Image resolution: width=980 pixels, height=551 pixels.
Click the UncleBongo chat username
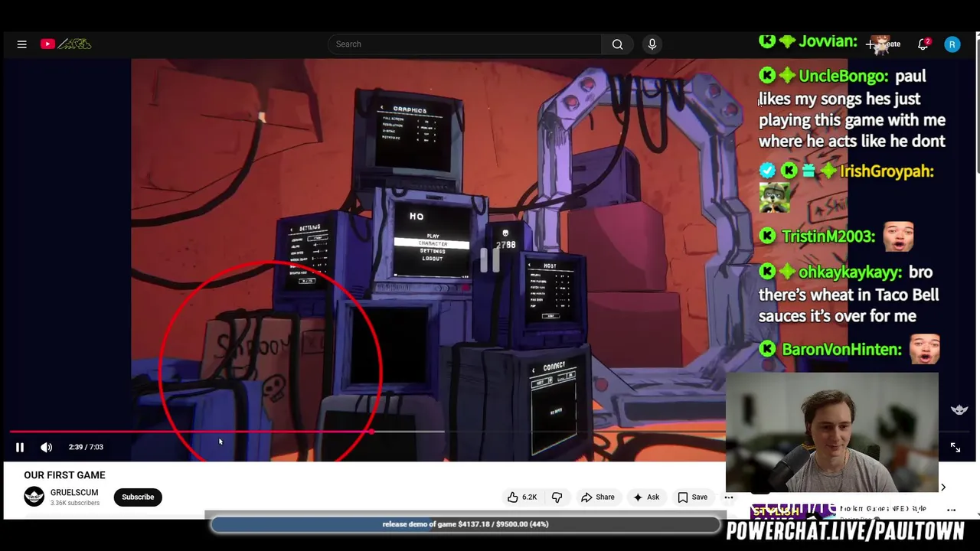tap(843, 76)
